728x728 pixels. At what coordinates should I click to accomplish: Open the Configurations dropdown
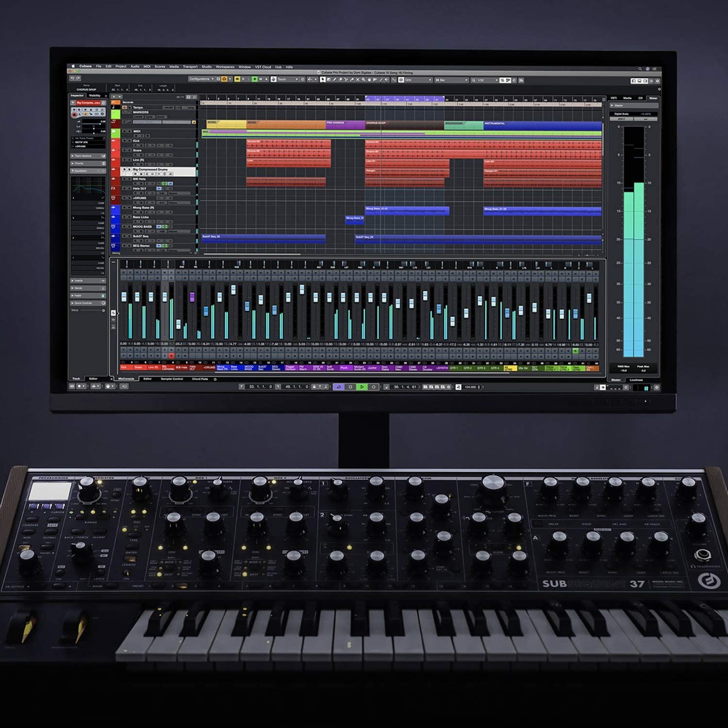coord(201,79)
